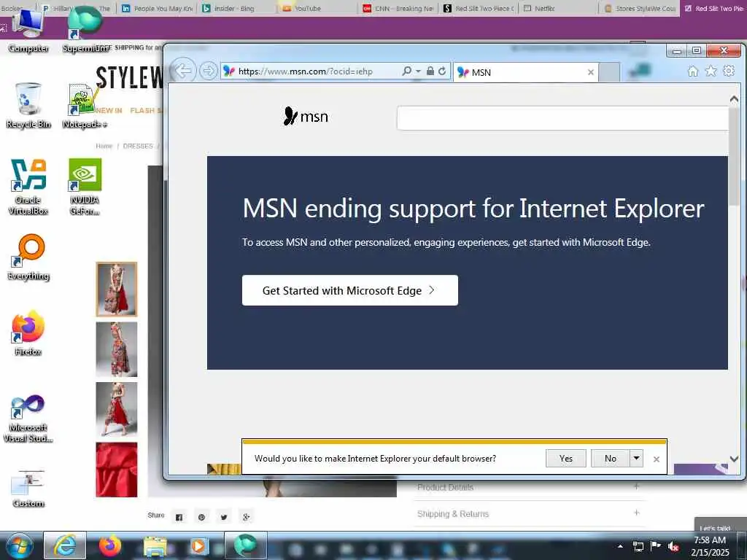The width and height of the screenshot is (747, 560).
Task: Click the lock security icon in address bar
Action: [430, 71]
